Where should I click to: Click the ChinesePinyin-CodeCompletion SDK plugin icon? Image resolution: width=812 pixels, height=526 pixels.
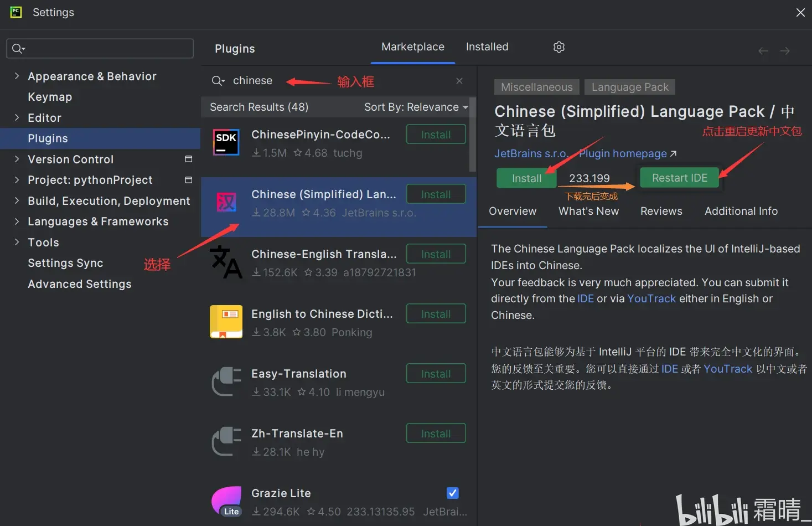click(225, 142)
